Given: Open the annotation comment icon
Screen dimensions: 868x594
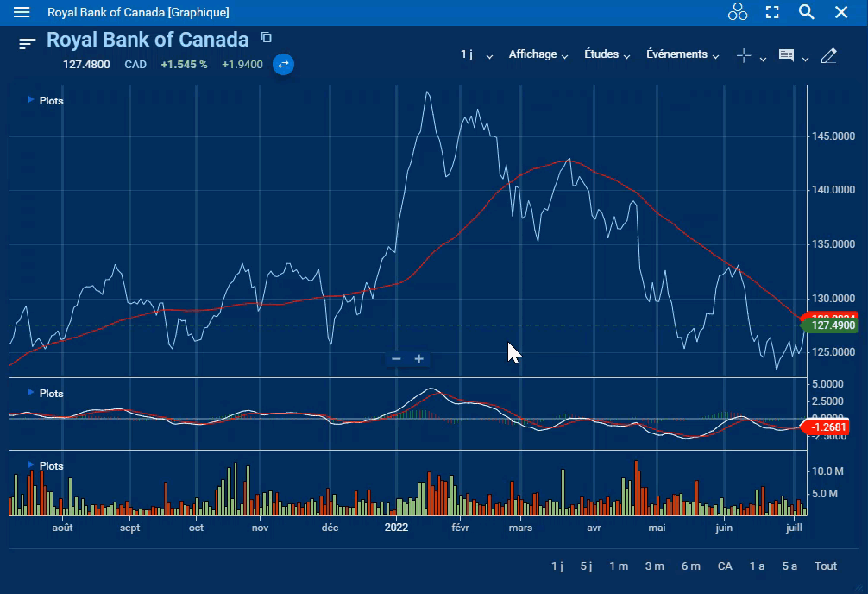Looking at the screenshot, I should [x=786, y=55].
